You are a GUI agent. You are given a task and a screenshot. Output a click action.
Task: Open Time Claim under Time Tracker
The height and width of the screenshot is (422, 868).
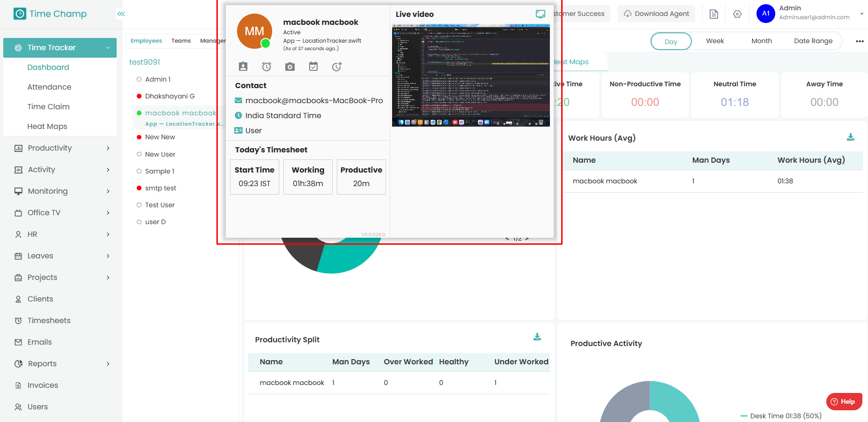coord(48,107)
